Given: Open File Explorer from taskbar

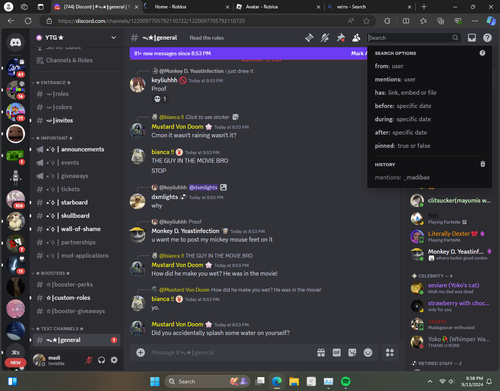Looking at the screenshot, I should coord(294,381).
